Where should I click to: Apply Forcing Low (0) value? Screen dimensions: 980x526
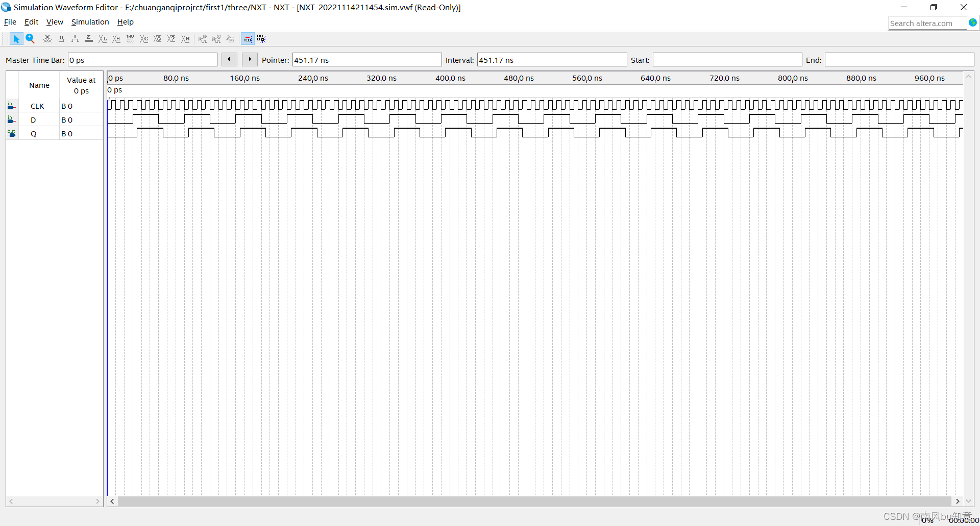(61, 39)
